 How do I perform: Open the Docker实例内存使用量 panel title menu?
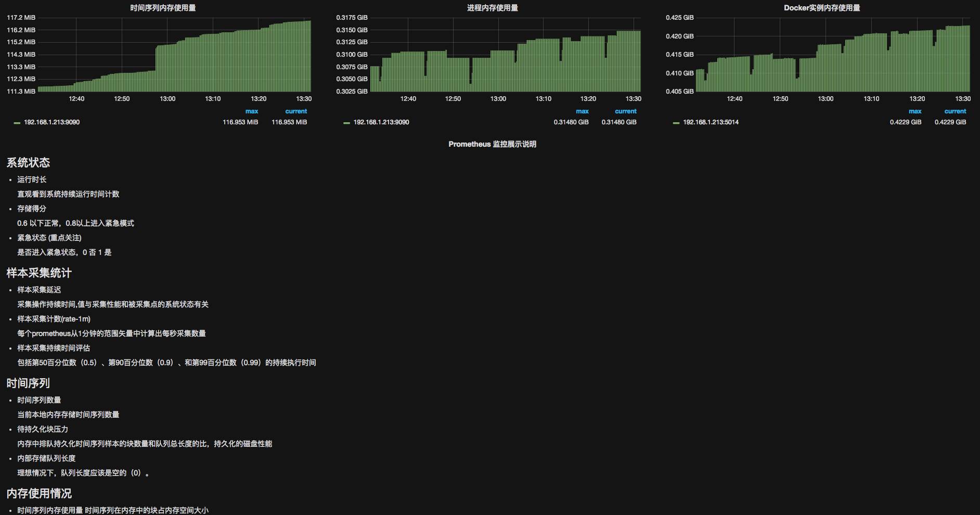click(822, 8)
